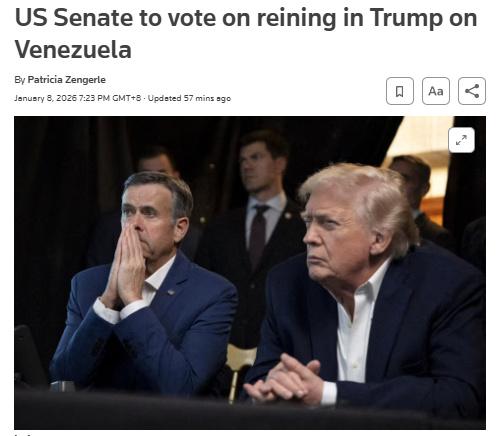Open author Patricia Zengerle's profile
This screenshot has height=436, width=502.
pyautogui.click(x=66, y=80)
